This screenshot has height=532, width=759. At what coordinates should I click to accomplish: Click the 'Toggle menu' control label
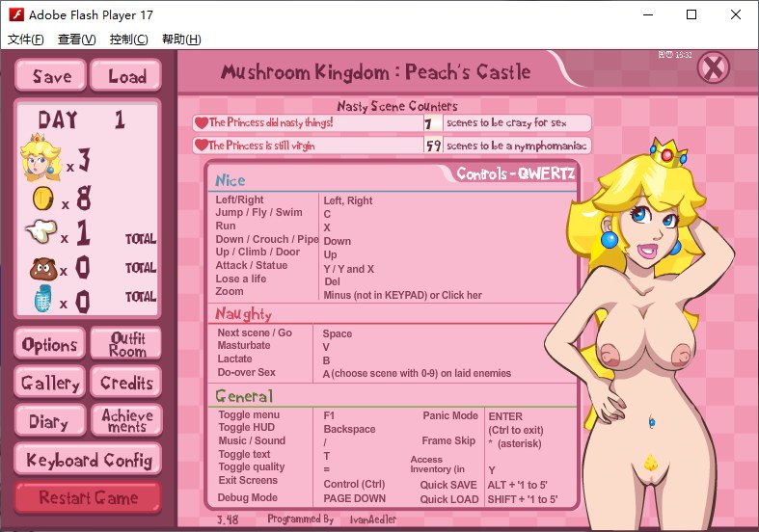tap(249, 414)
